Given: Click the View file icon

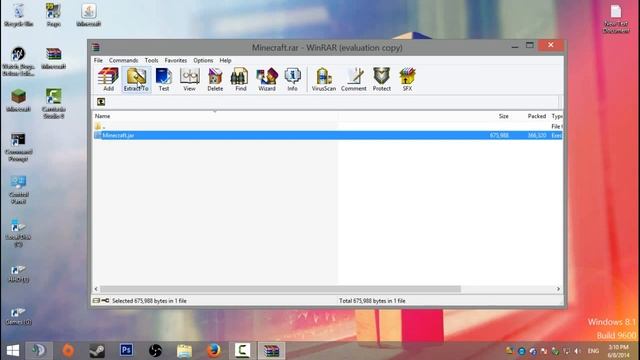Looking at the screenshot, I should coord(189,79).
